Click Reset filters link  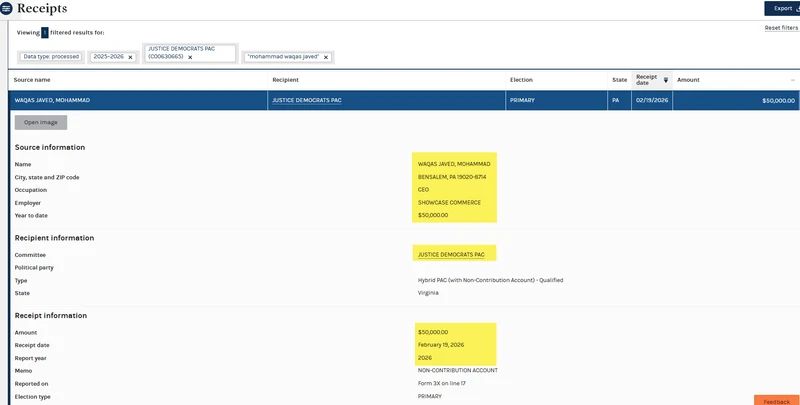[x=781, y=28]
